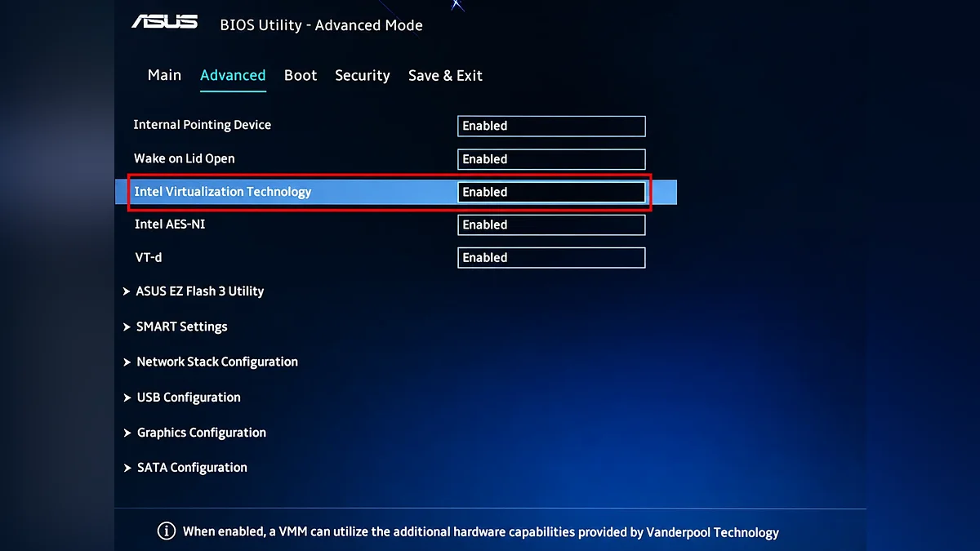Open the SATA Configuration submenu
This screenshot has width=980, height=551.
tap(192, 468)
